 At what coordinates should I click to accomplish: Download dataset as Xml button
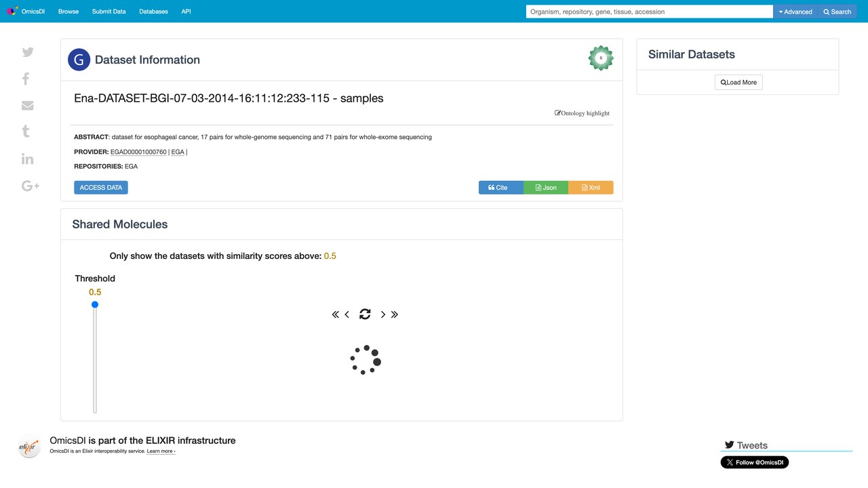(591, 188)
